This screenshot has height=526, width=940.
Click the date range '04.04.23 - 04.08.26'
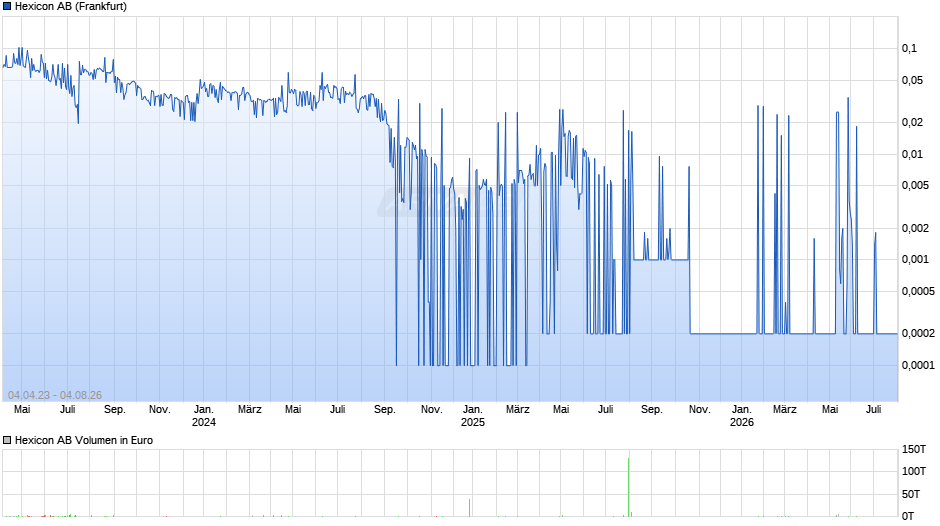55,395
